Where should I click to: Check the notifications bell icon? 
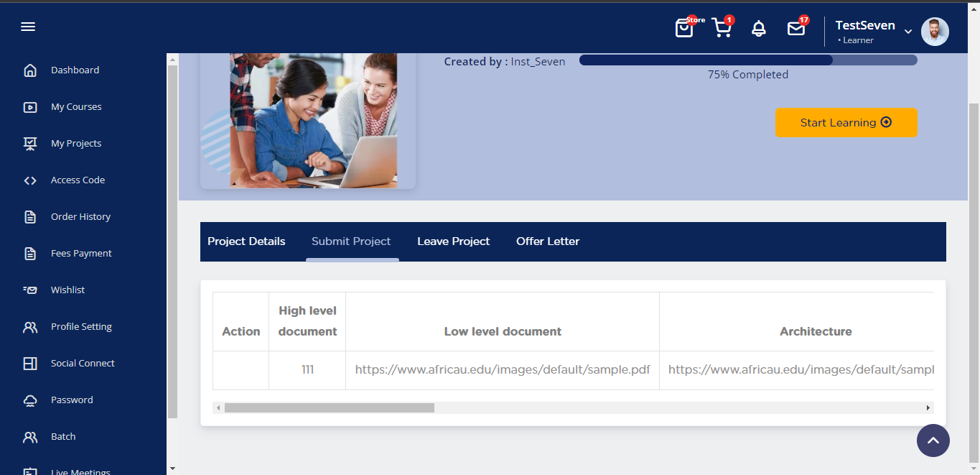(x=758, y=29)
